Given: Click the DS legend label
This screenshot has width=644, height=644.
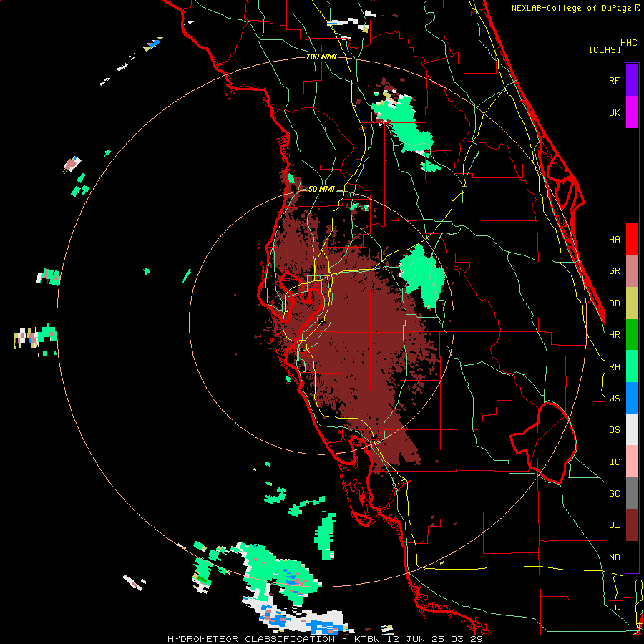Looking at the screenshot, I should click(x=614, y=430).
